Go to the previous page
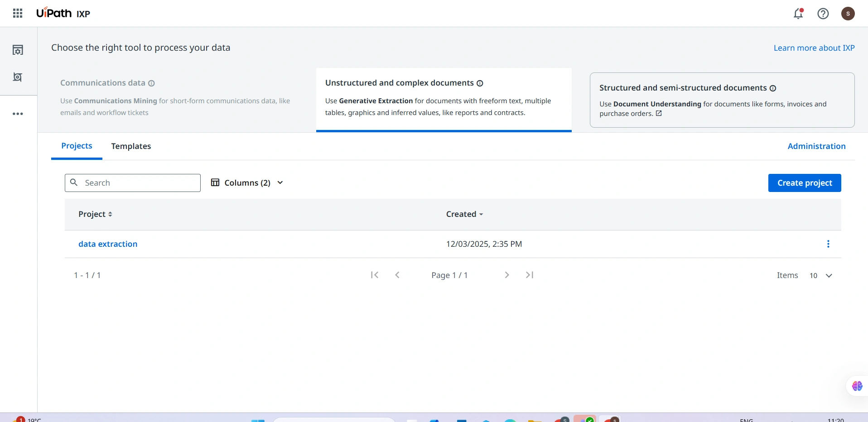 coord(397,275)
